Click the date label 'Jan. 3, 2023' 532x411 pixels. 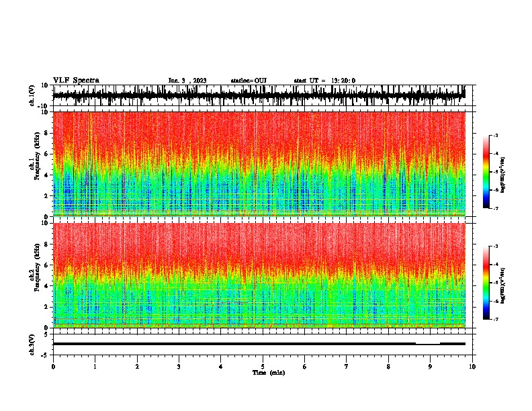pos(187,81)
